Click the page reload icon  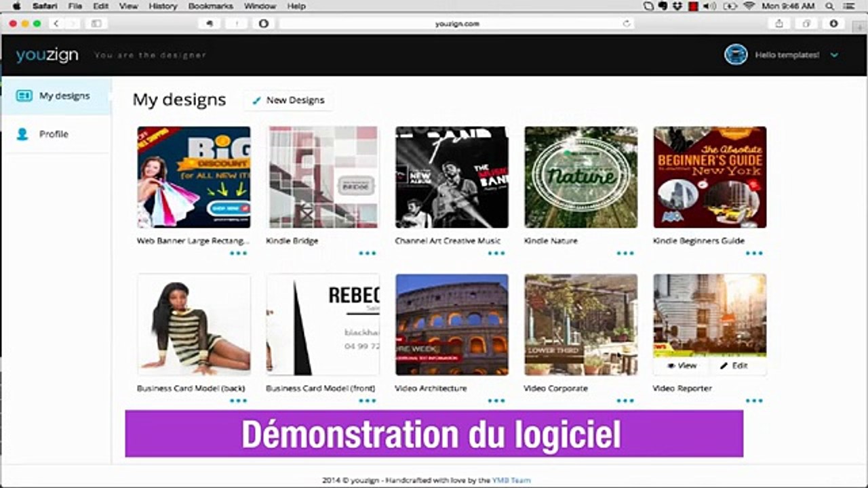627,23
